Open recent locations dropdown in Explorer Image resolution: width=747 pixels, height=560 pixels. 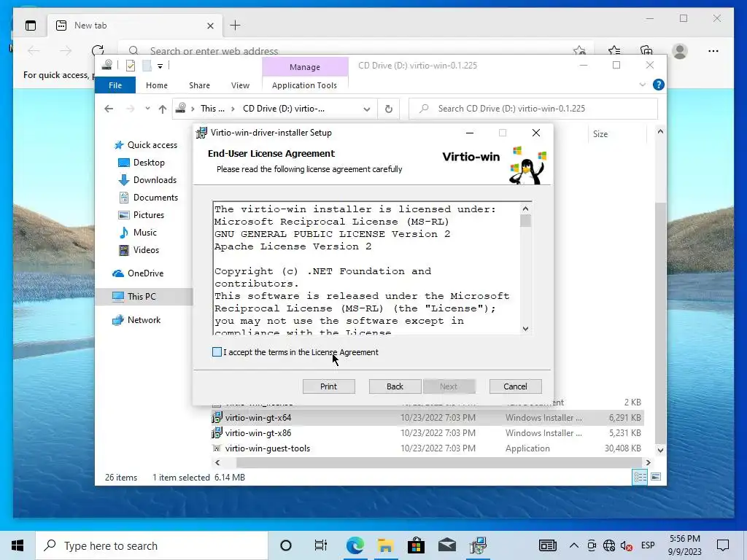click(x=147, y=109)
